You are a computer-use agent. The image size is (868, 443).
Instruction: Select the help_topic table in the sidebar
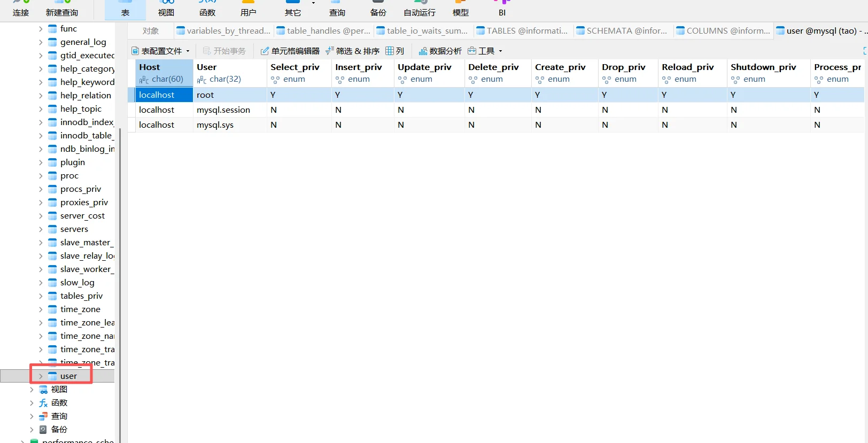click(81, 109)
